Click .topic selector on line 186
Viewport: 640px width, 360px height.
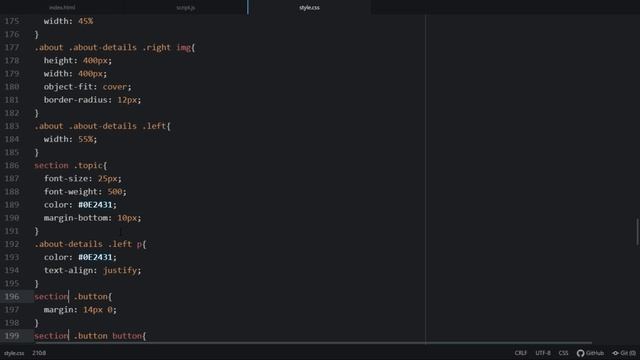tap(88, 165)
